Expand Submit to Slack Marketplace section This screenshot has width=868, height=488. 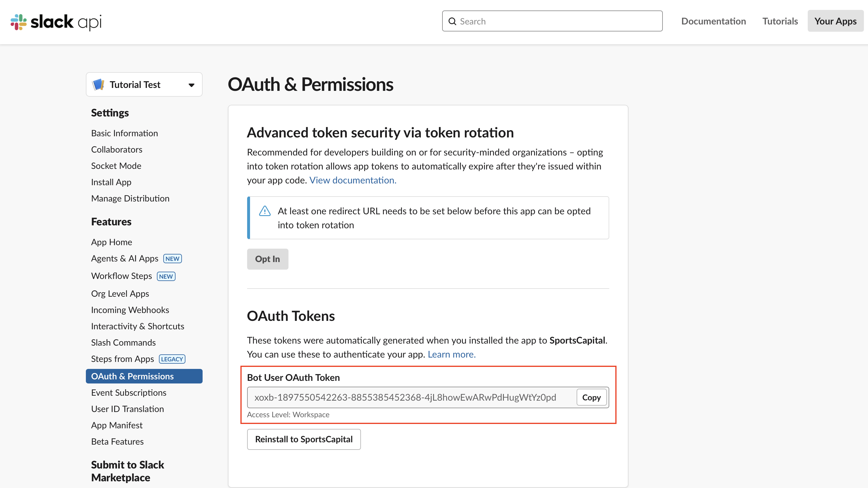click(x=127, y=471)
